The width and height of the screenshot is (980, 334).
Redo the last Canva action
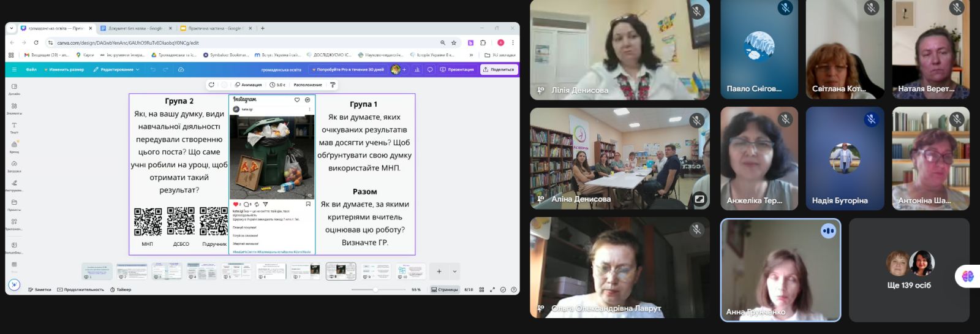tap(167, 69)
